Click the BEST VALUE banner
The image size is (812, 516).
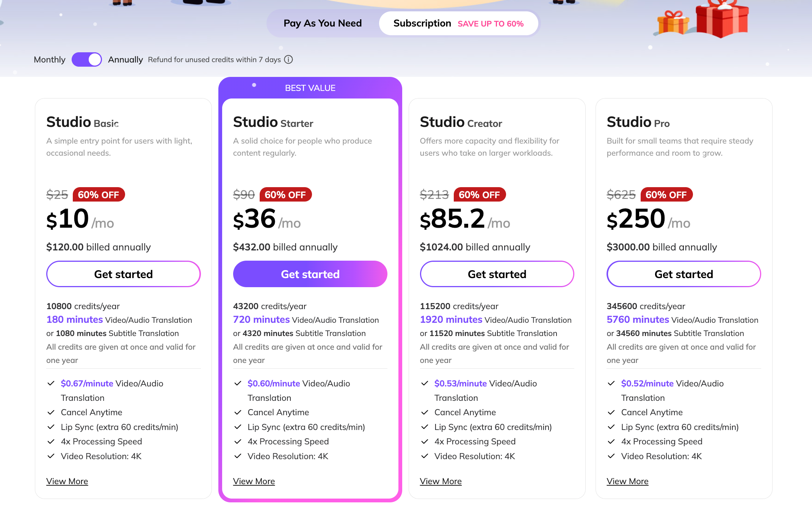click(310, 88)
